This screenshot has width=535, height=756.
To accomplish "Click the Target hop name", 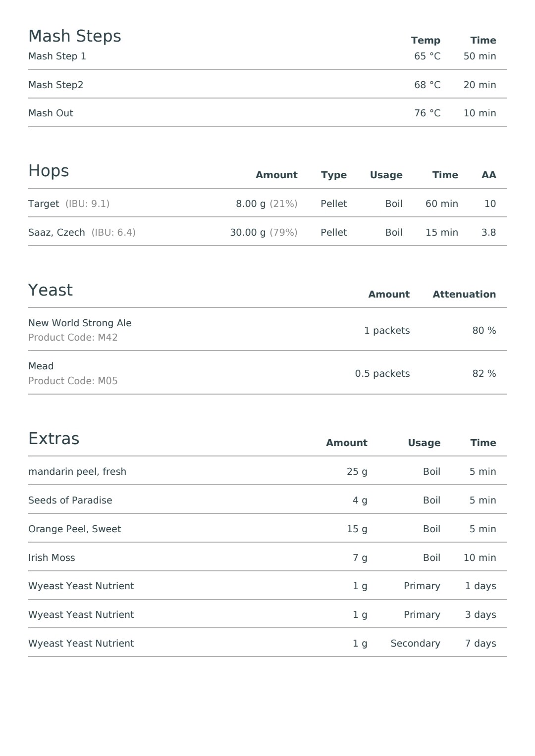I will click(44, 203).
